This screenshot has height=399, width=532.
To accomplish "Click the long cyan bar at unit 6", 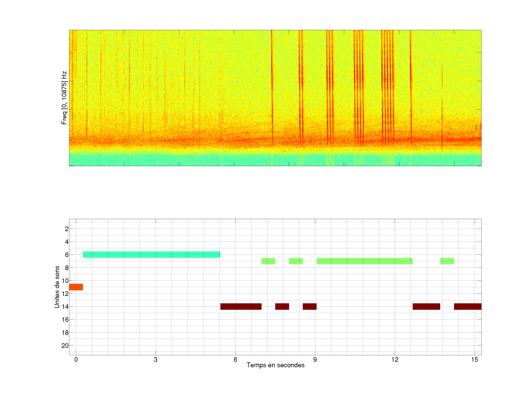I will [151, 255].
